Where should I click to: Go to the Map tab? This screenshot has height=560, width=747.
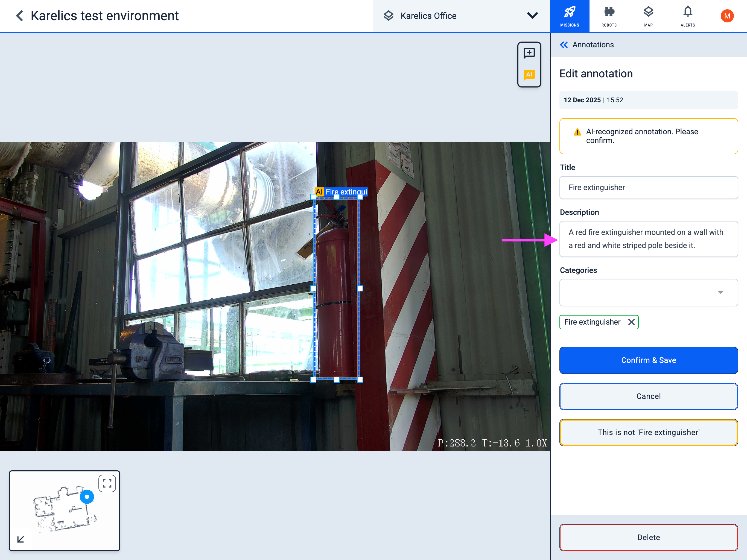click(x=648, y=16)
